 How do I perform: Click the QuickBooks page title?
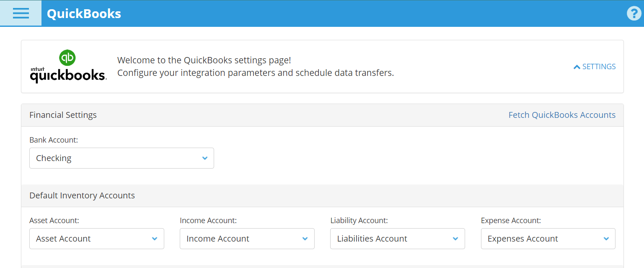click(84, 13)
